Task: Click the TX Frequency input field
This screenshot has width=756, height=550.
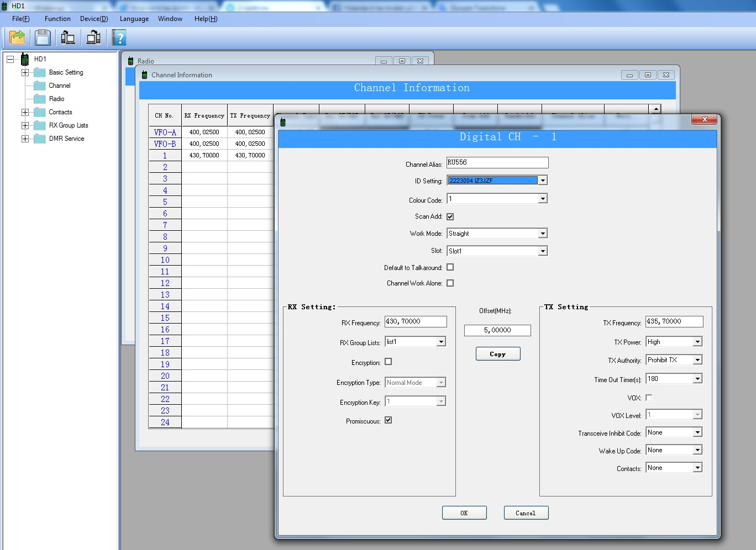Action: tap(674, 321)
